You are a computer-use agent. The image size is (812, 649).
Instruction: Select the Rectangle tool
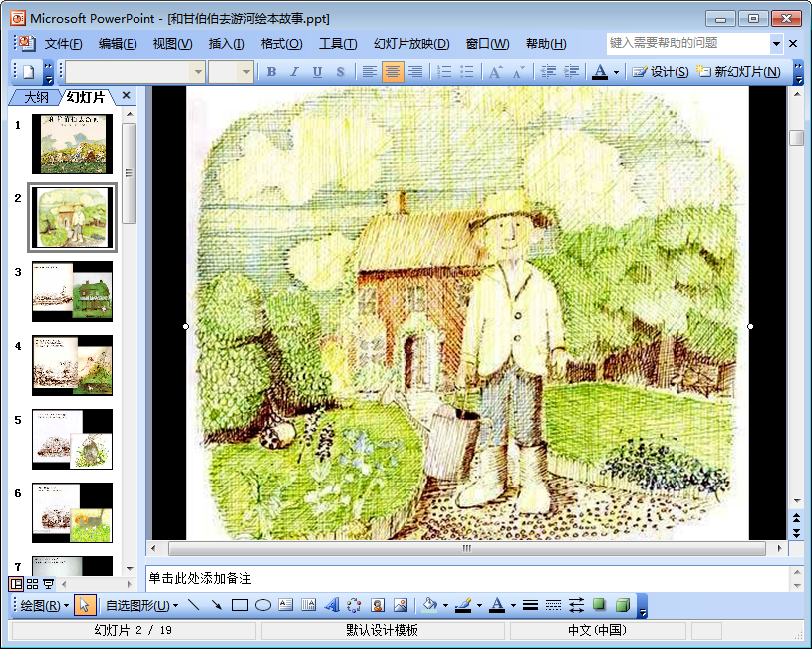tap(240, 605)
